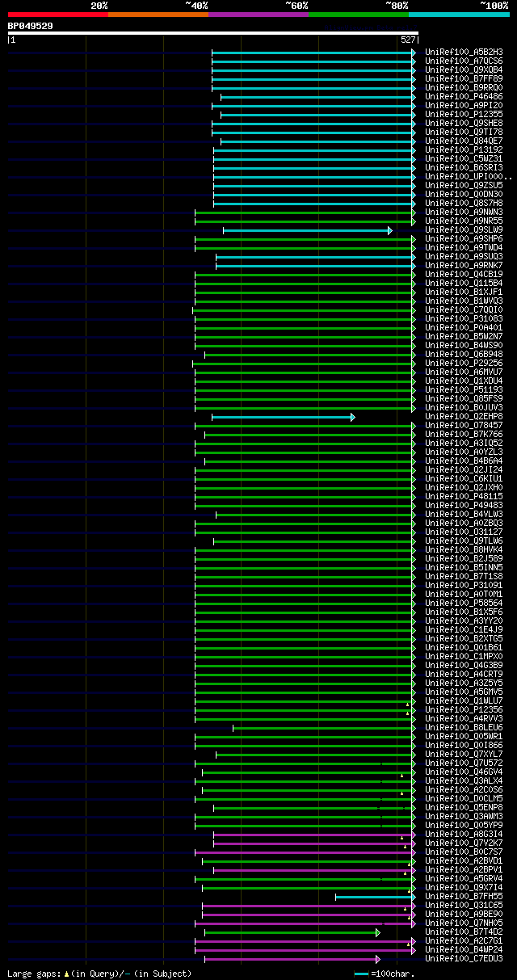This screenshot has height=980, width=517.
Task: Click cyan alignment bar for UniRef100_Q2EHP8
Action: (283, 417)
